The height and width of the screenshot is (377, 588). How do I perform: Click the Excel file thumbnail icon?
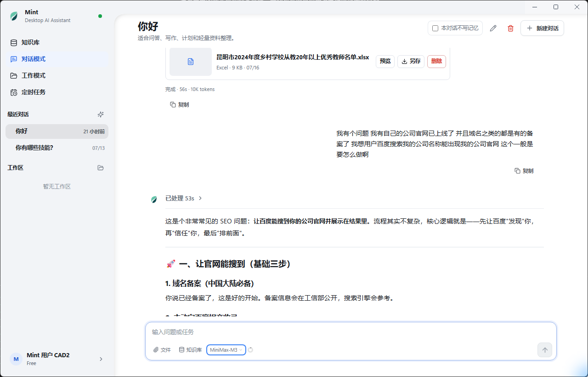[x=191, y=62]
